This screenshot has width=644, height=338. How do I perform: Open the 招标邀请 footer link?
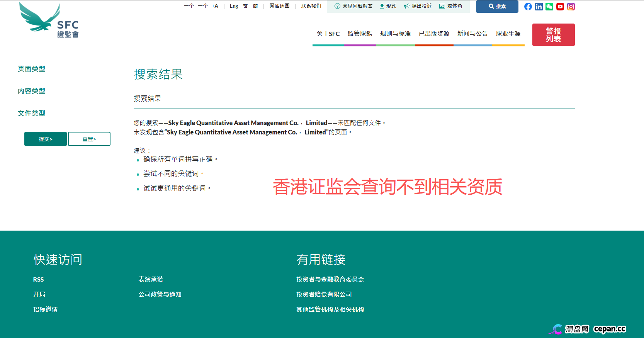[x=45, y=309]
